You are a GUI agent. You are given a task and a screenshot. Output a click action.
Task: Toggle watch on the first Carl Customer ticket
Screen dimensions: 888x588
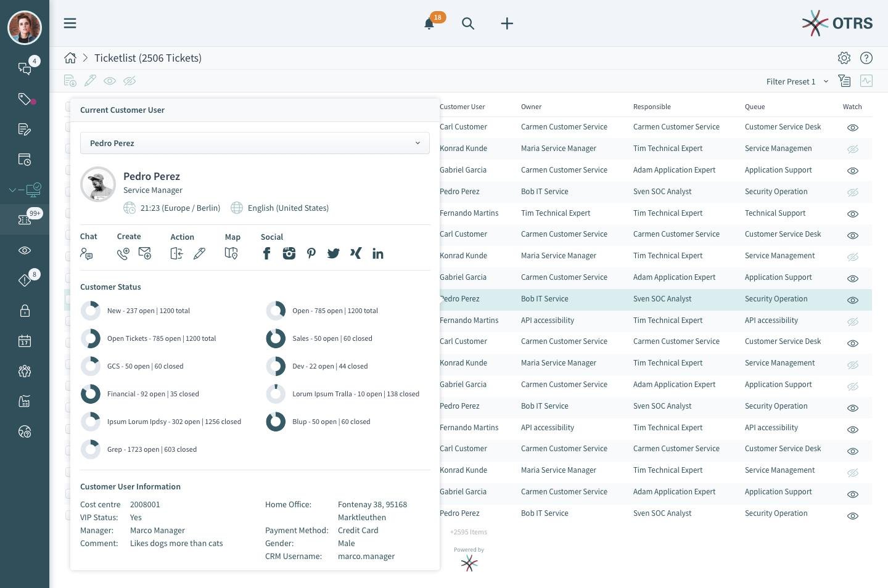click(x=853, y=128)
